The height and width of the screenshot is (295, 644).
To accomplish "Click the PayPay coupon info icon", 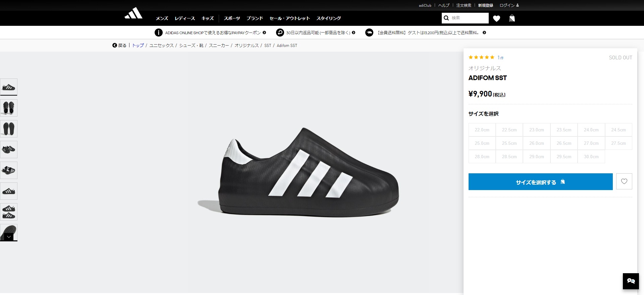I will pyautogui.click(x=158, y=33).
